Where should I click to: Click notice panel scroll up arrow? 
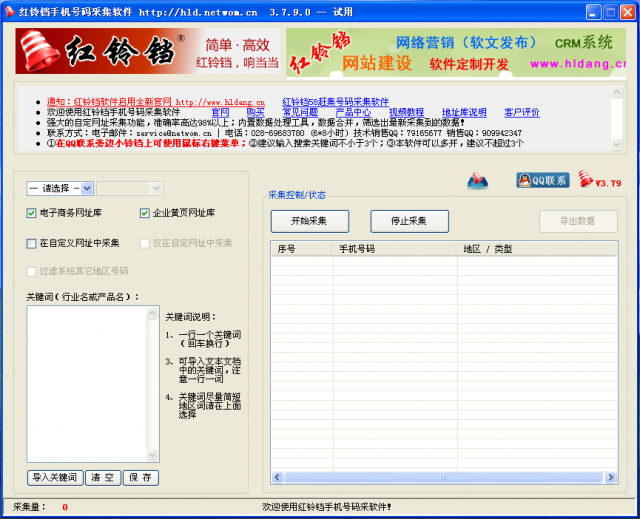(617, 92)
